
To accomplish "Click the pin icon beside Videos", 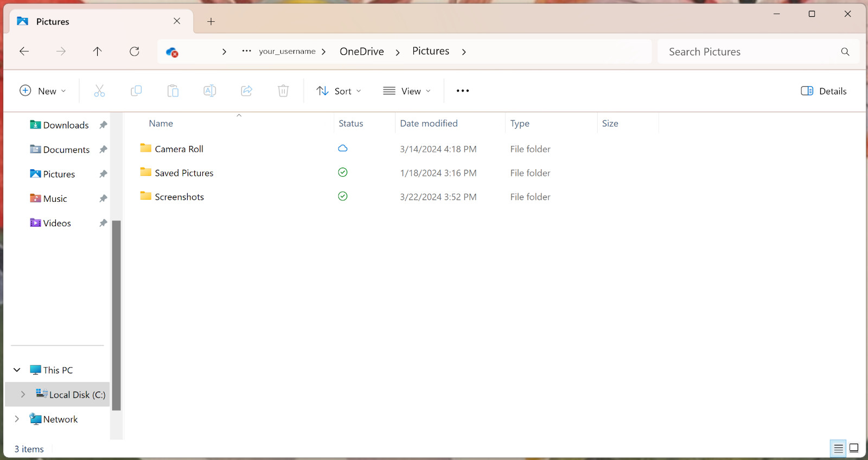I will [x=103, y=223].
